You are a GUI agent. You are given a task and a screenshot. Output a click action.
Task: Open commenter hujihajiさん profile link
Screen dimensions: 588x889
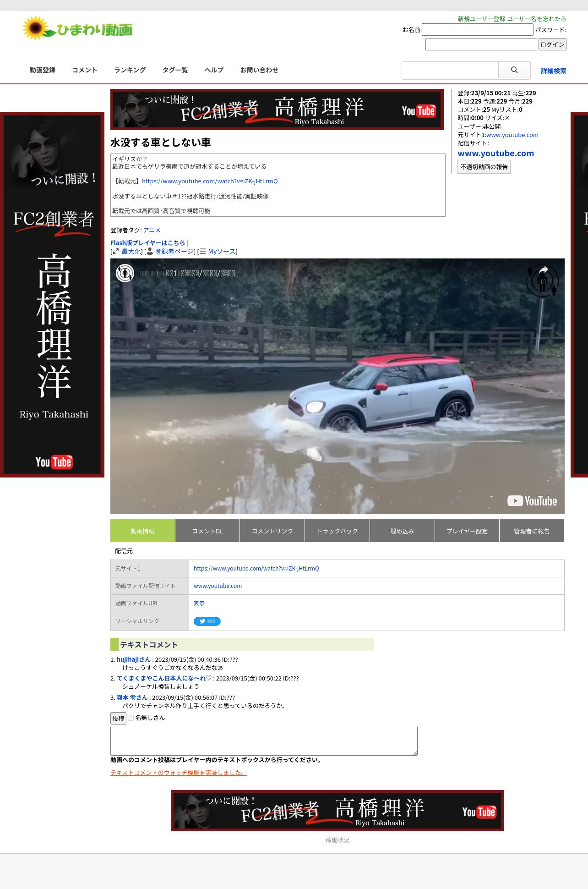pyautogui.click(x=133, y=659)
